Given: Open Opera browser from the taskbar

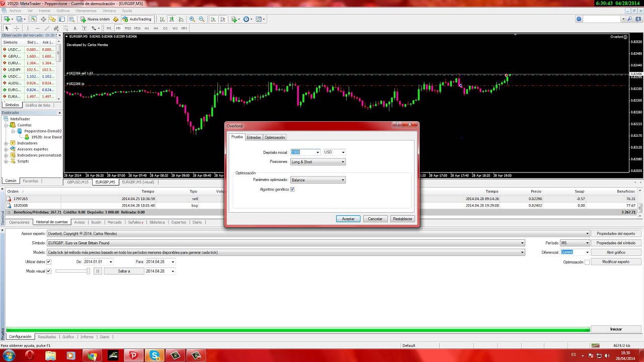Looking at the screenshot, I should coord(29,355).
